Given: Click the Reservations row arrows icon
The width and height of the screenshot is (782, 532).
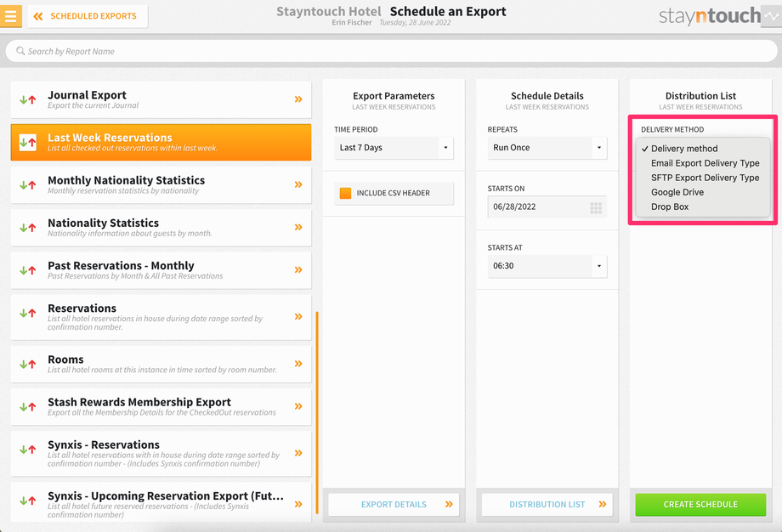Looking at the screenshot, I should (x=28, y=313).
